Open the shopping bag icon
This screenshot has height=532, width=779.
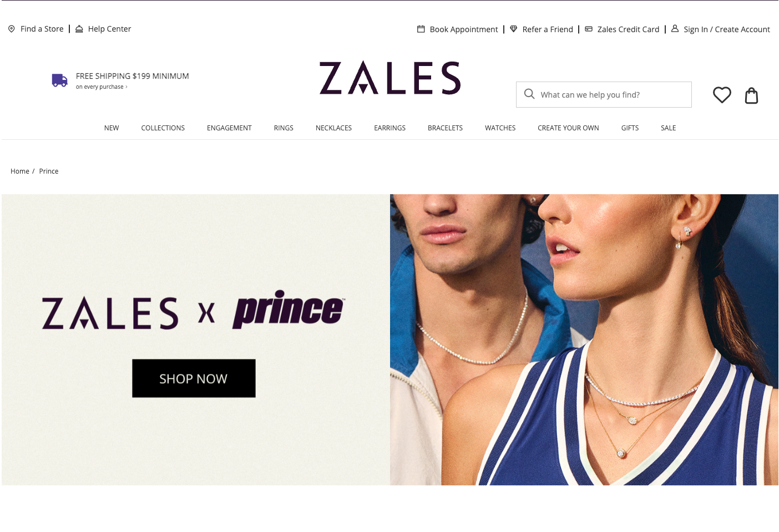click(x=751, y=95)
